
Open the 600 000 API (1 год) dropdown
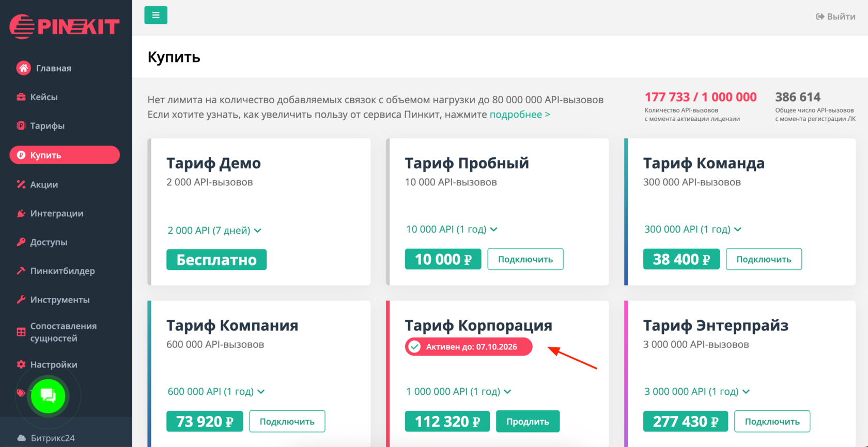[x=216, y=391]
